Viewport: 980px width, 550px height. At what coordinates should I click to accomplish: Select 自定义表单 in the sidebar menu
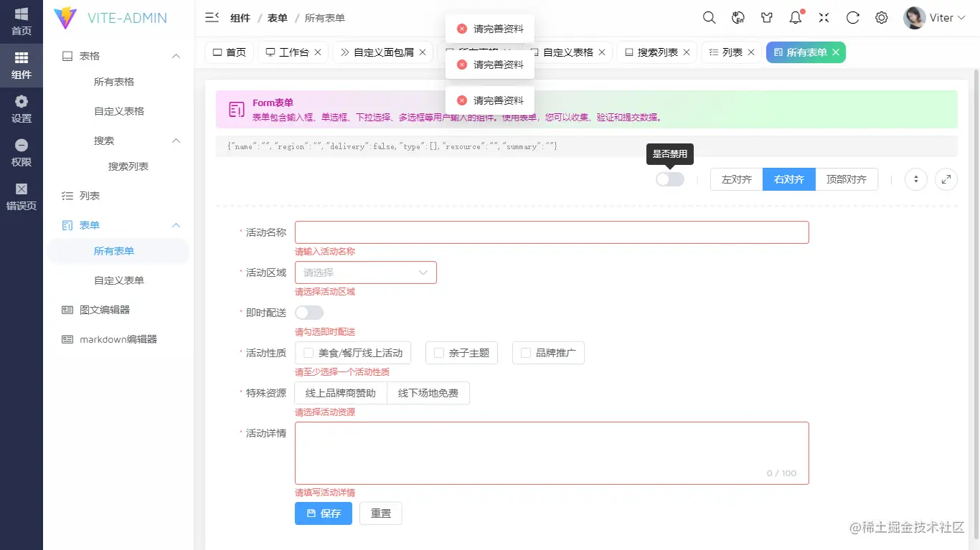point(117,280)
